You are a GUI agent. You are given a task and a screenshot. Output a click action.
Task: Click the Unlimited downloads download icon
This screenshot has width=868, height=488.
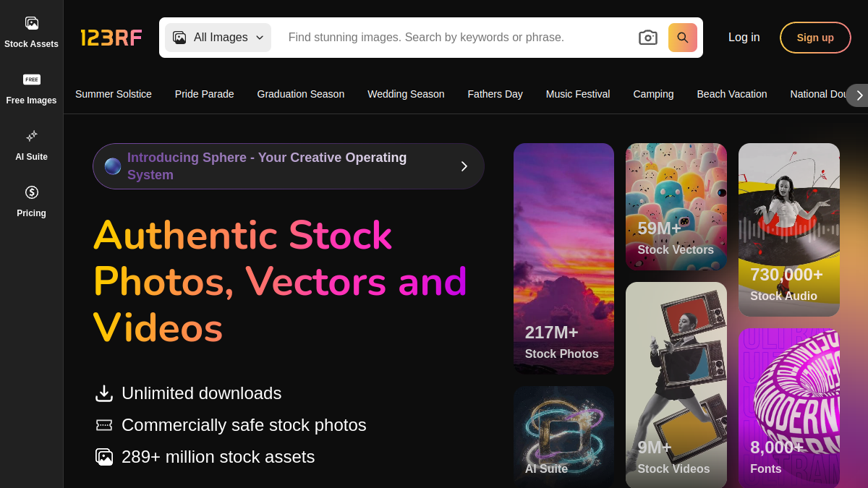tap(104, 393)
